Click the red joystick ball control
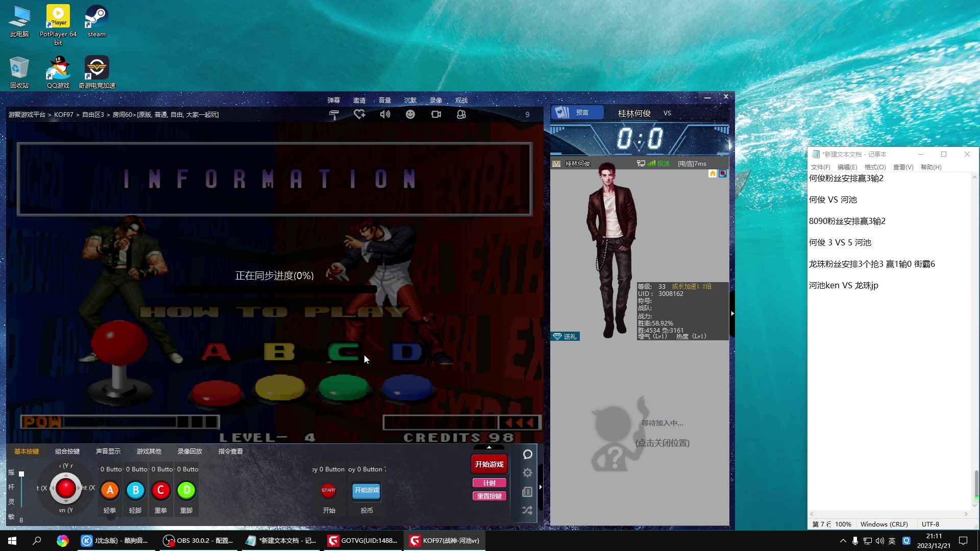Image resolution: width=980 pixels, height=551 pixels. (x=65, y=488)
